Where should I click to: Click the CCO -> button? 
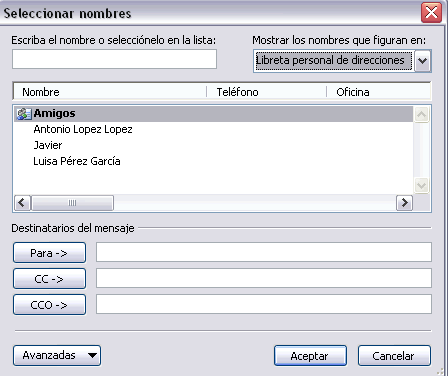49,305
